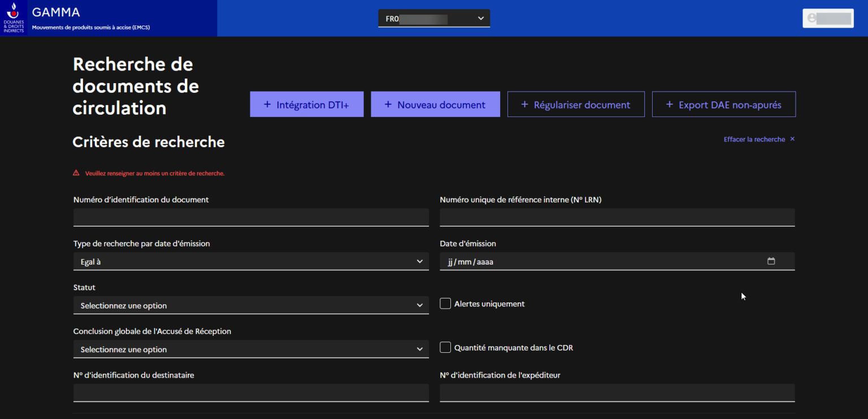Click the Effacer la recherche link

754,139
